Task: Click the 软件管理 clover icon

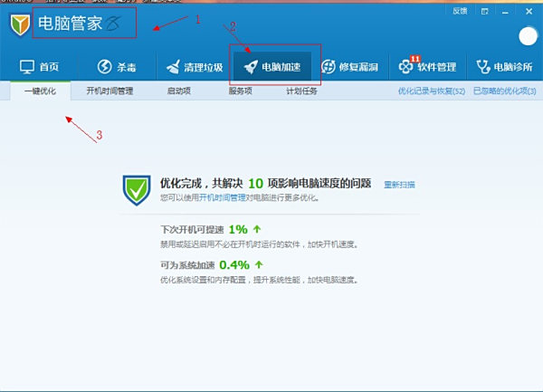Action: (405, 66)
